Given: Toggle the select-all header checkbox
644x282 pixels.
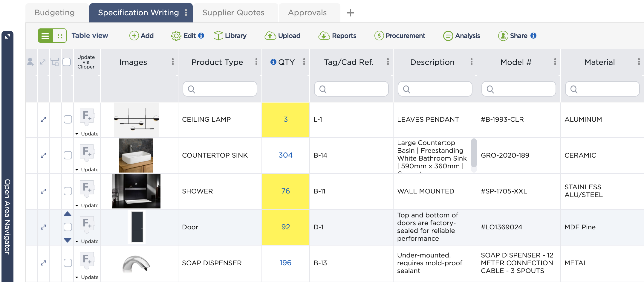Looking at the screenshot, I should click(x=67, y=62).
